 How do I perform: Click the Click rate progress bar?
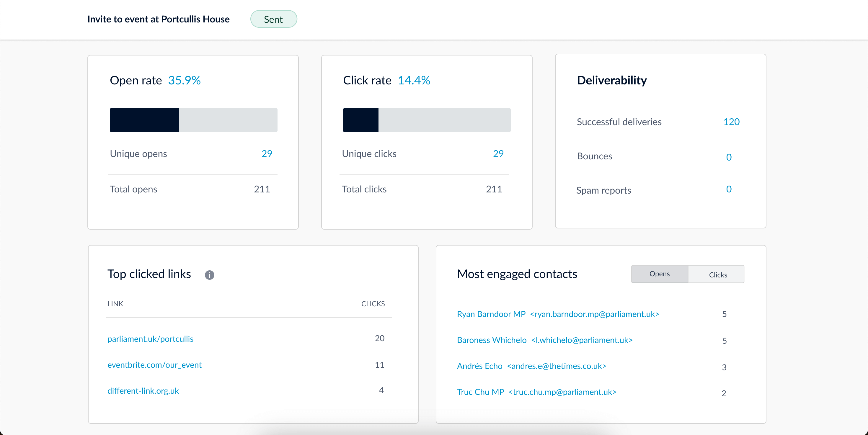point(427,120)
